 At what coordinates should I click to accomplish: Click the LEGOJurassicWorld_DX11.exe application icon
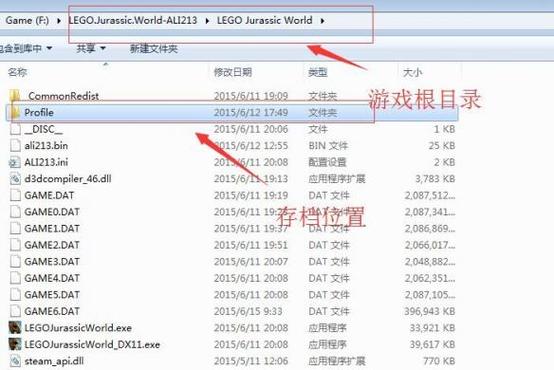tap(15, 345)
